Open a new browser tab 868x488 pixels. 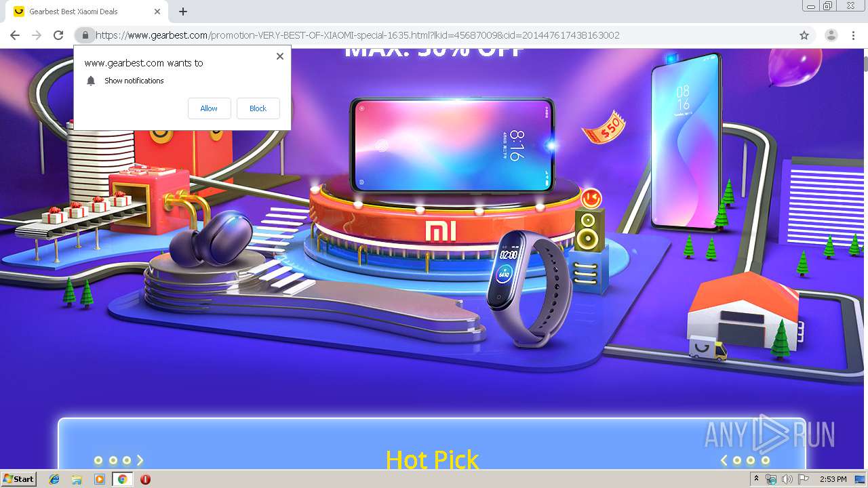[x=183, y=12]
